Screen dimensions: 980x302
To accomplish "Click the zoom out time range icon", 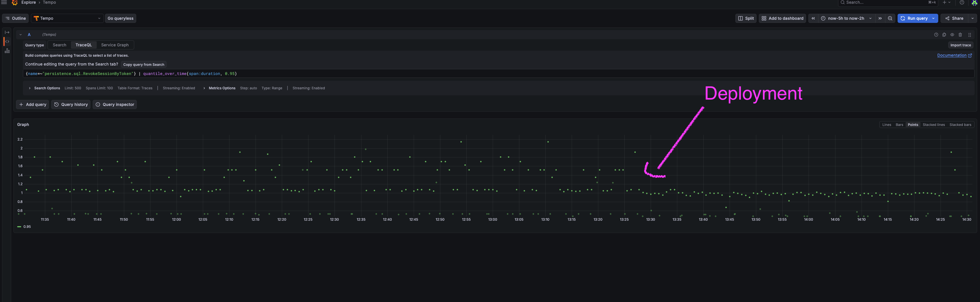I will 890,18.
